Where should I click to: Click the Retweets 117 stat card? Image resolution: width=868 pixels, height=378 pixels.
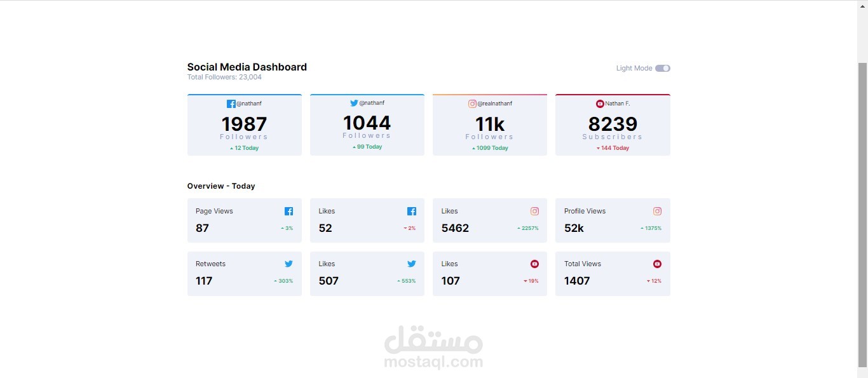244,274
